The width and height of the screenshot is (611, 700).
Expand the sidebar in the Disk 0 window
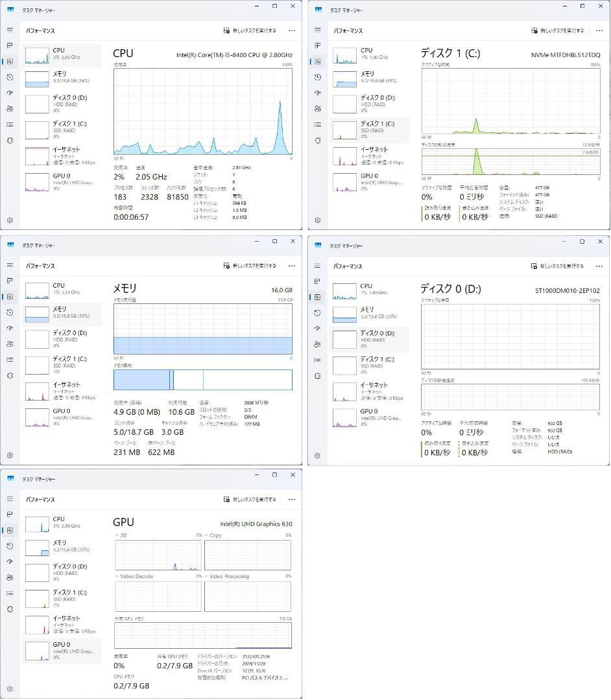pos(317,265)
